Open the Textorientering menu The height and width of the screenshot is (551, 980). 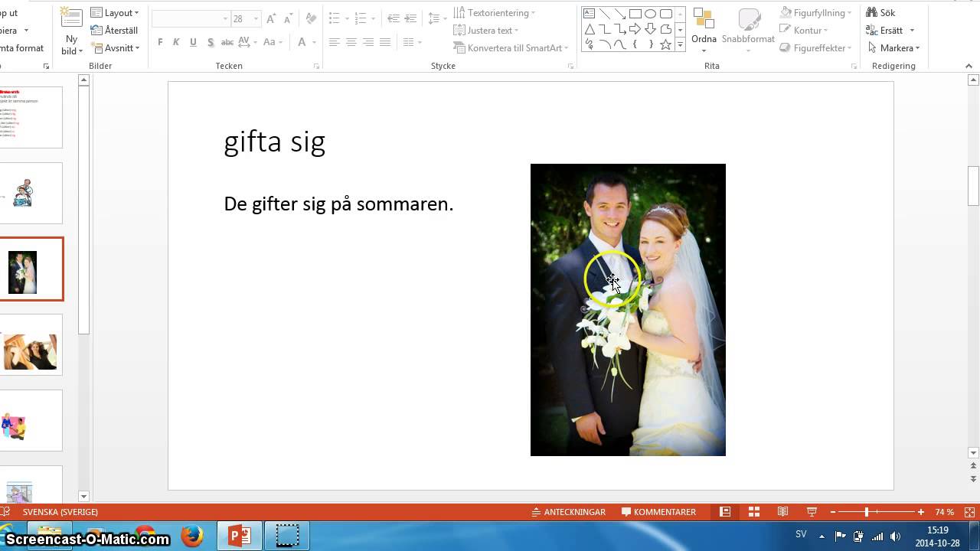494,13
